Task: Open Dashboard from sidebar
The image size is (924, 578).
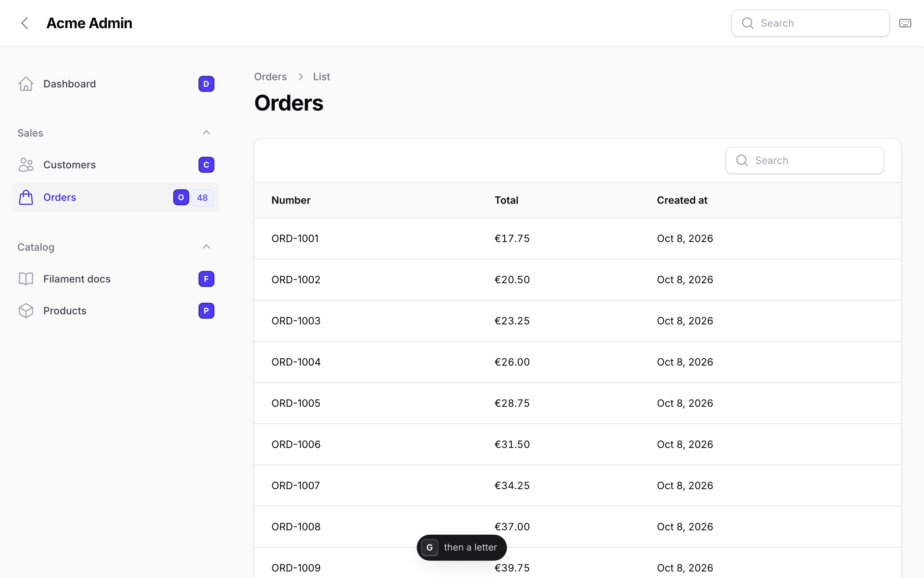Action: pyautogui.click(x=115, y=84)
